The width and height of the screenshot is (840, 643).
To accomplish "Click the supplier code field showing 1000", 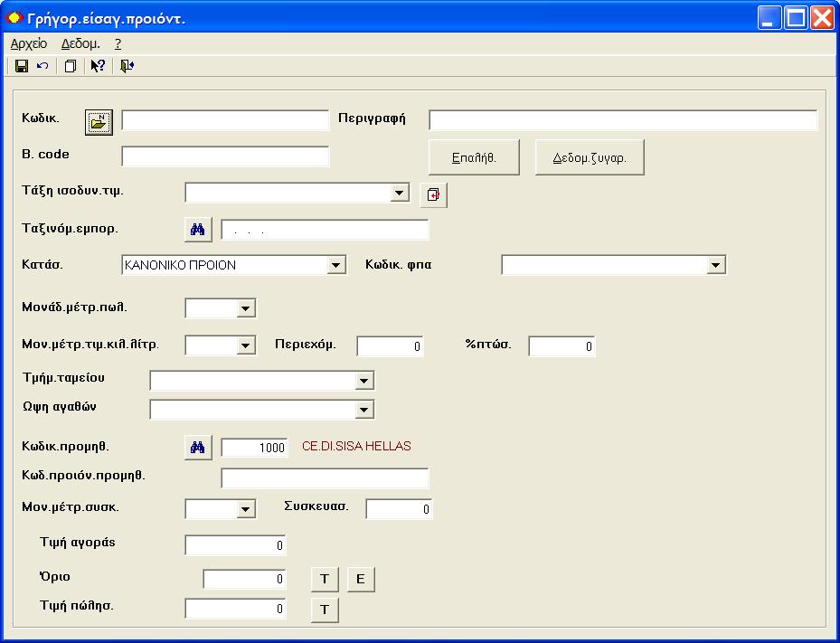I will coord(254,448).
